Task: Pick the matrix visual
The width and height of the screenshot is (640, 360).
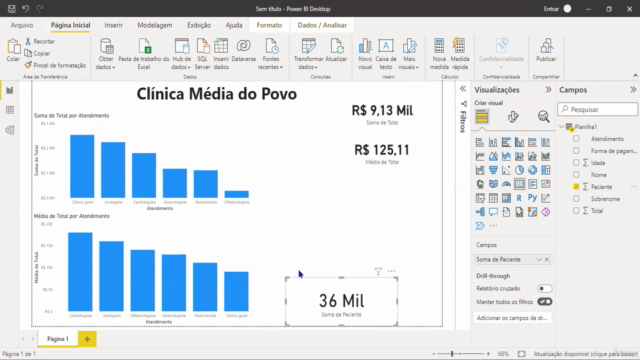Action: (x=506, y=198)
